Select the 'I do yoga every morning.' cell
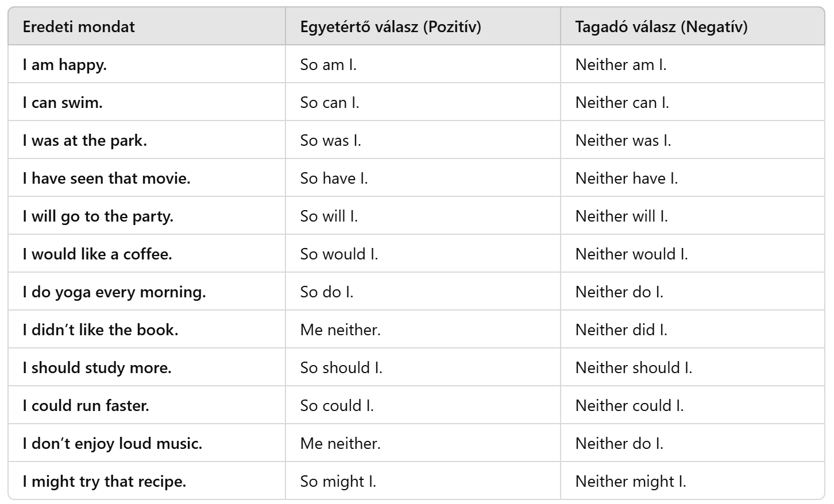 pyautogui.click(x=114, y=292)
